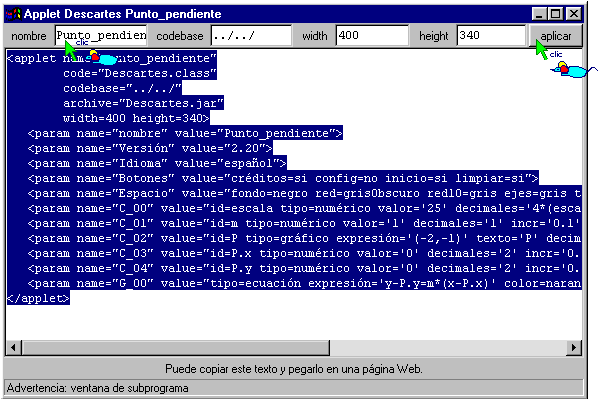This screenshot has height=399, width=599.
Task: Click the left arrow of horizontal scrollbar
Action: click(13, 347)
